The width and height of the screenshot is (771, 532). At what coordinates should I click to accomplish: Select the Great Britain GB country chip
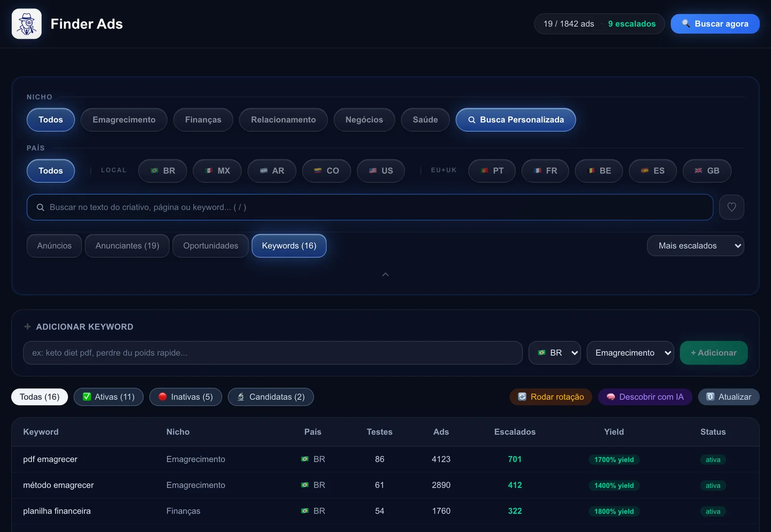707,171
